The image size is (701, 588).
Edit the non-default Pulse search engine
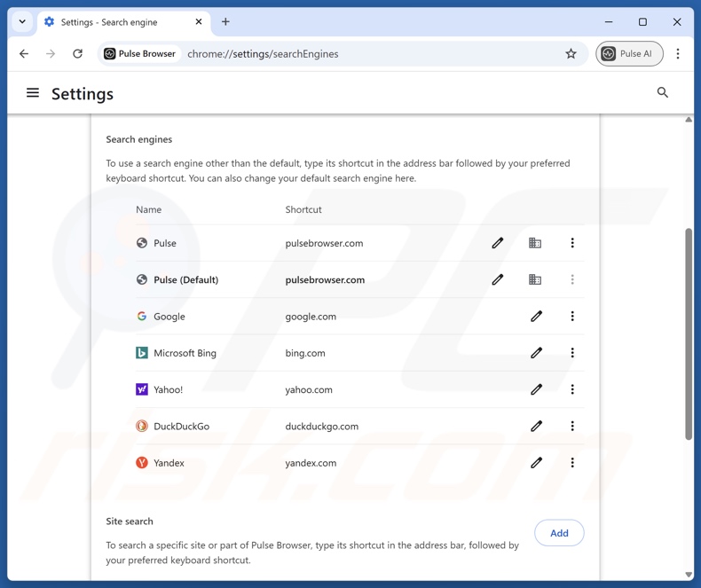(498, 243)
